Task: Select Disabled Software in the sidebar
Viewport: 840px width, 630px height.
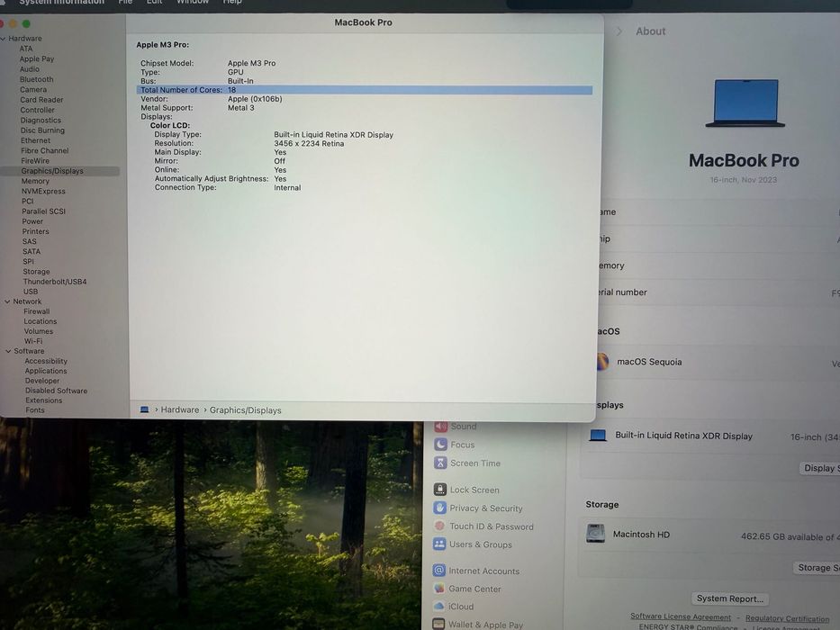Action: tap(56, 391)
